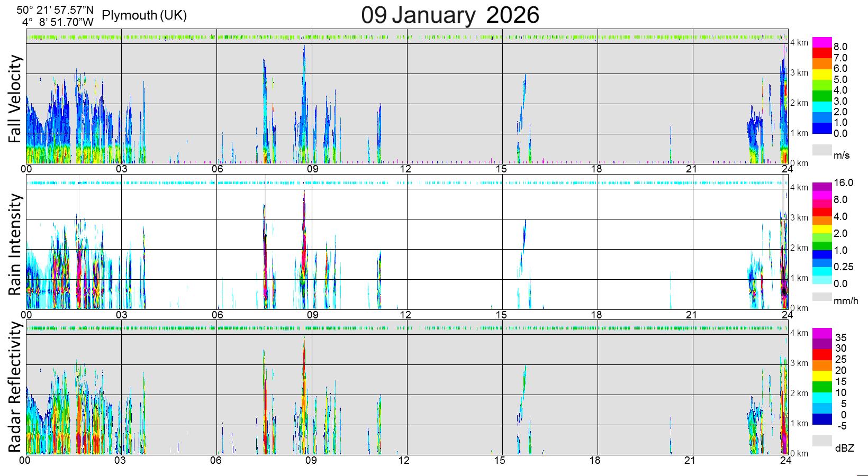This screenshot has width=868, height=476.
Task: Click the "1 km" height label of Radar Reflectivity
Action: click(x=799, y=424)
